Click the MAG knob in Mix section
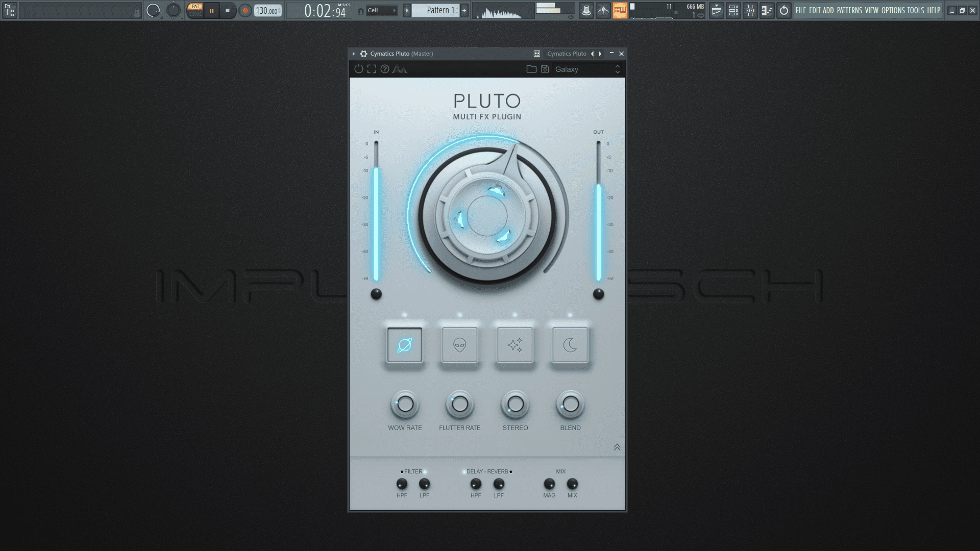This screenshot has height=551, width=980. tap(549, 484)
